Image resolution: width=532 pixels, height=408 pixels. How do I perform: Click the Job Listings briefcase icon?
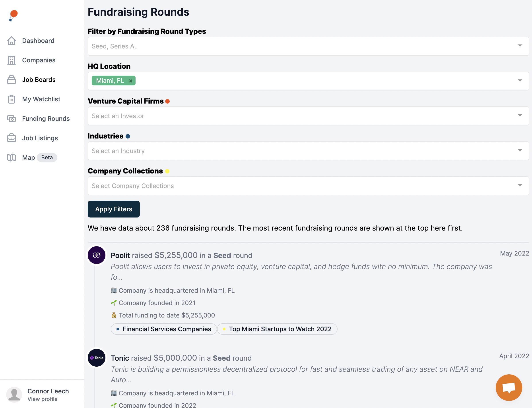tap(12, 138)
